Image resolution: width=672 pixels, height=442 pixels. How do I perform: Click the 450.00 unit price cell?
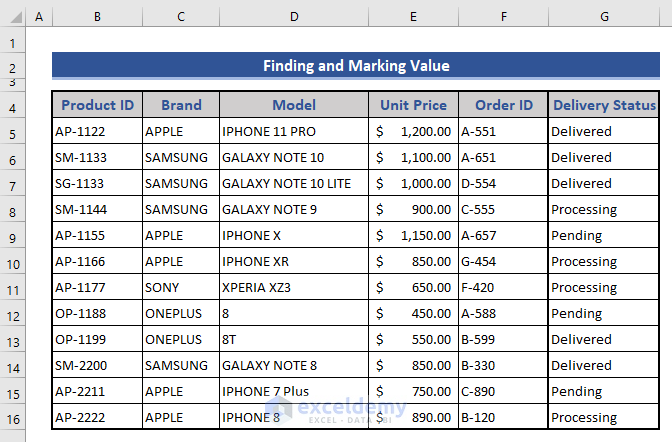pyautogui.click(x=414, y=313)
